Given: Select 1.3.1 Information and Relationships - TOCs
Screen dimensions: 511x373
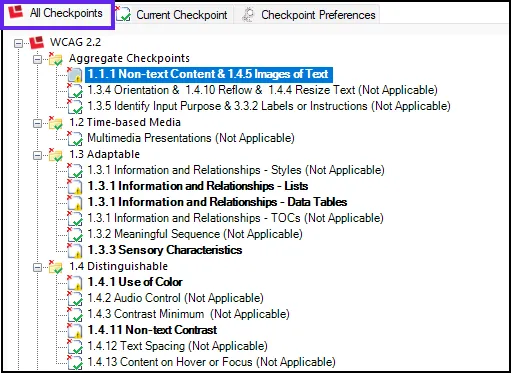Looking at the screenshot, I should tap(235, 218).
